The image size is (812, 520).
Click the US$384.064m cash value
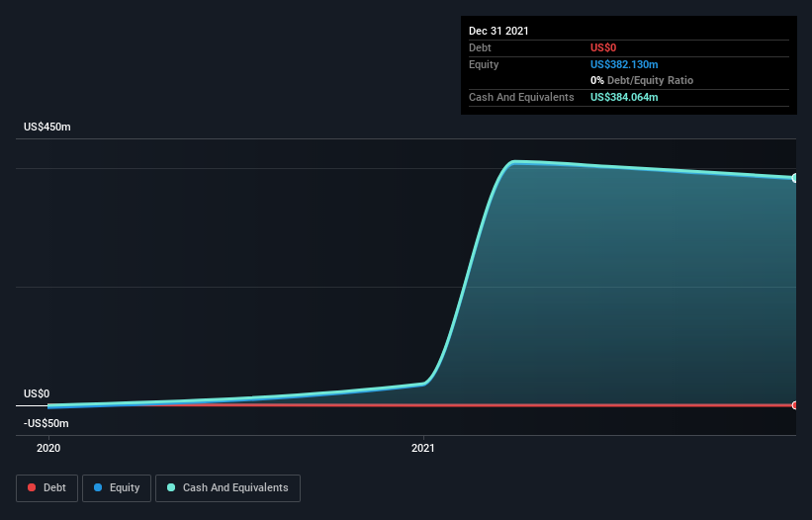tap(624, 97)
